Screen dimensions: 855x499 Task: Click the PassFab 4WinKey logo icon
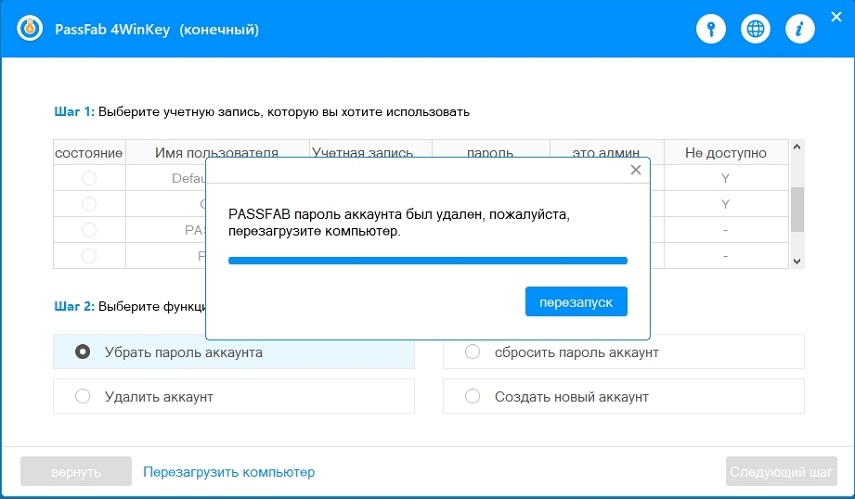point(30,28)
